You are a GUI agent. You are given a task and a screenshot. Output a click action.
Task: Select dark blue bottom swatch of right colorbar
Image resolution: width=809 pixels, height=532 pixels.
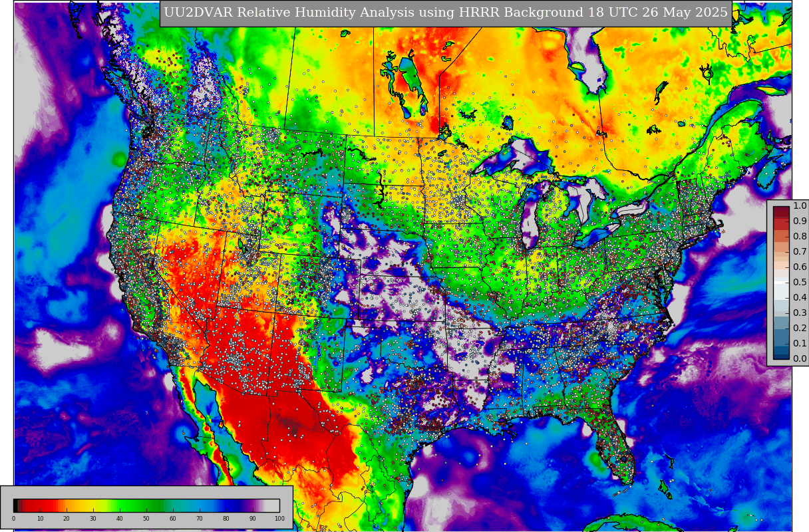pyautogui.click(x=781, y=355)
